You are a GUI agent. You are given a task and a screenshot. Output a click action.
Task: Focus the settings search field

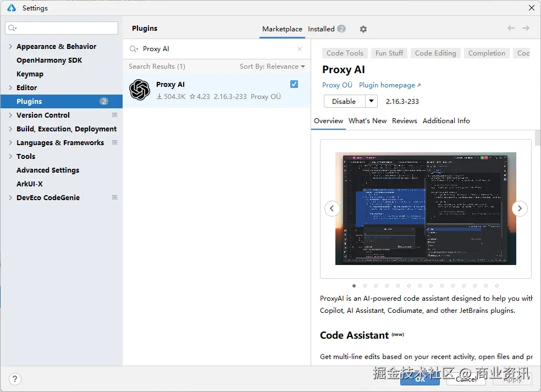click(x=62, y=28)
